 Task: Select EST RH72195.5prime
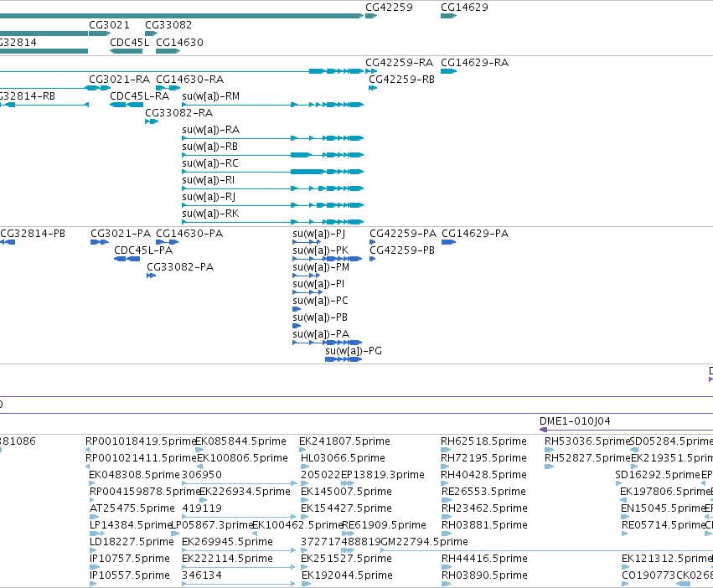[483, 458]
